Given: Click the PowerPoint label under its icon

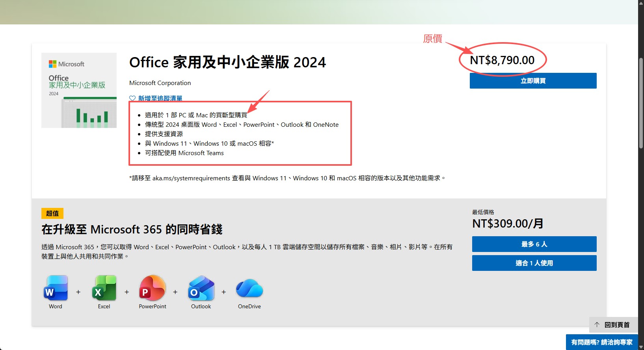Looking at the screenshot, I should coord(153,306).
